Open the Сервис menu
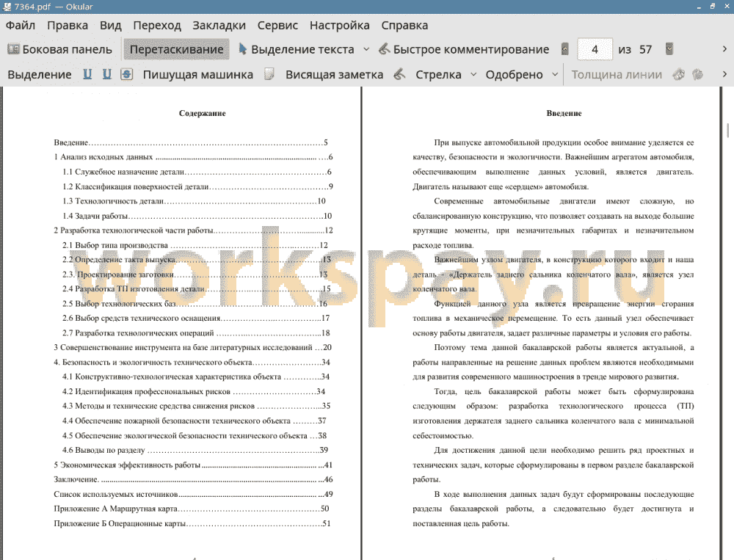The image size is (734, 560). pyautogui.click(x=277, y=25)
